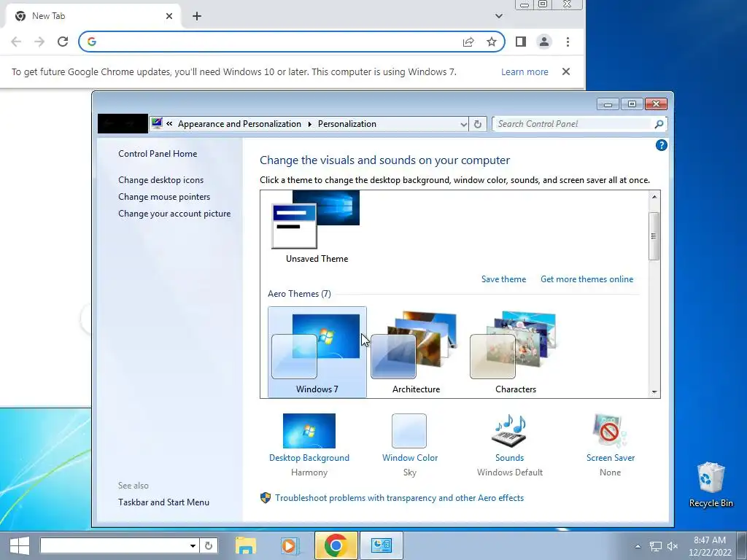747x560 pixels.
Task: Select the Windows 7 Aero theme
Action: tap(317, 352)
